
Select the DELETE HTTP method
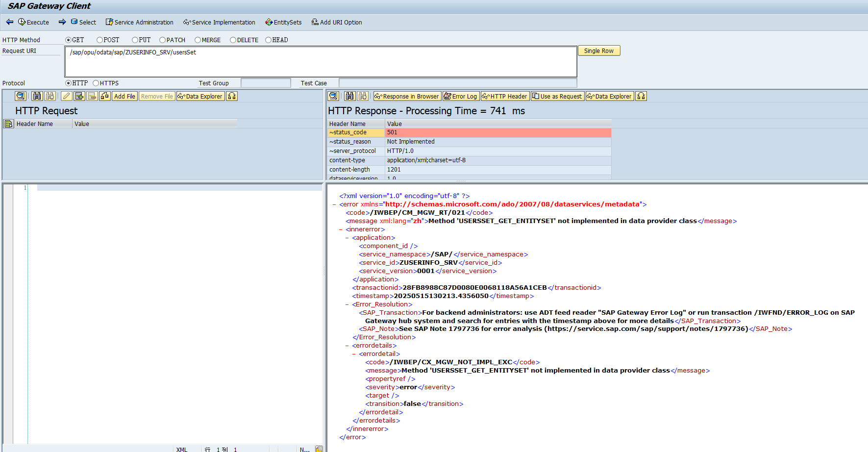tap(233, 40)
